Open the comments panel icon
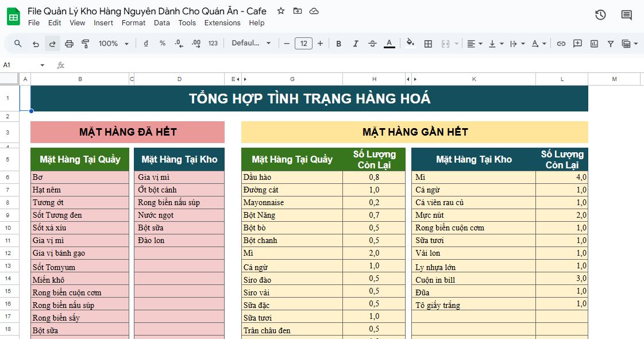This screenshot has width=644, height=339. click(x=627, y=15)
